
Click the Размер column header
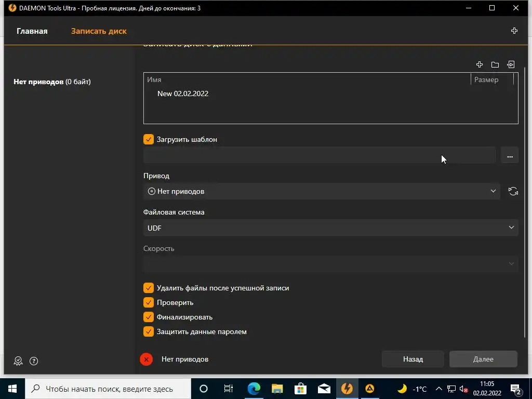pos(486,79)
